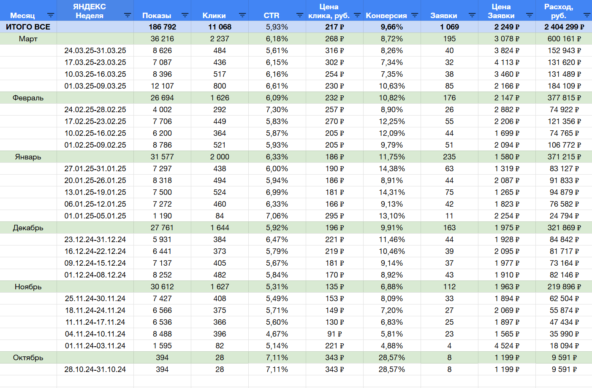Open the Цена Заявки filter dropdown
This screenshot has width=592, height=388.
pos(529,15)
